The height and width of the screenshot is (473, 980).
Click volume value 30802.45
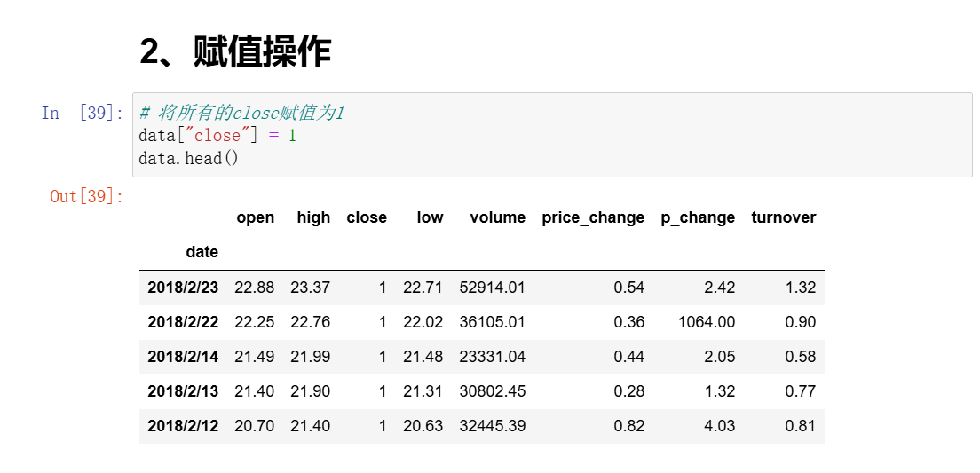(x=493, y=391)
